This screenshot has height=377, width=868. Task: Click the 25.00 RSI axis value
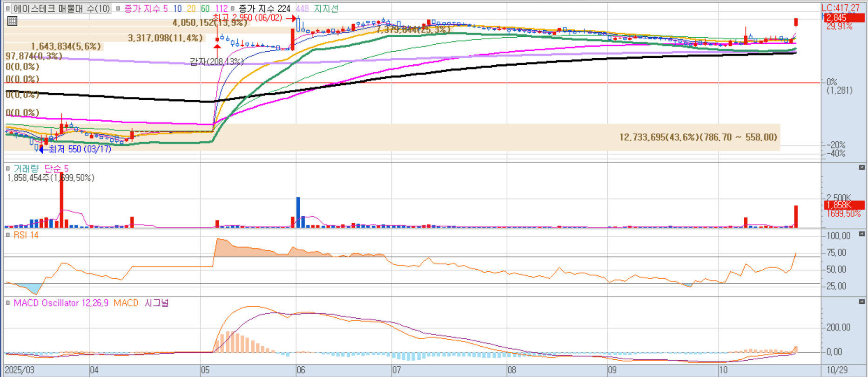pyautogui.click(x=836, y=286)
